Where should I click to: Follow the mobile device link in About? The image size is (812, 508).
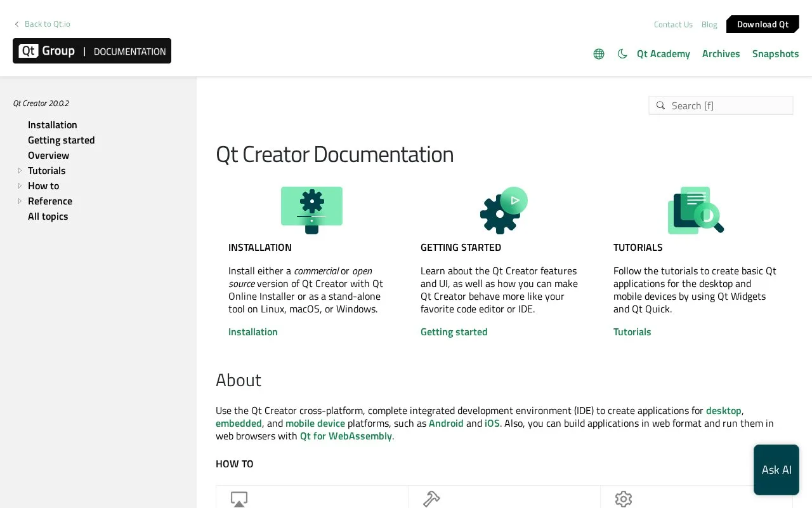(x=315, y=424)
